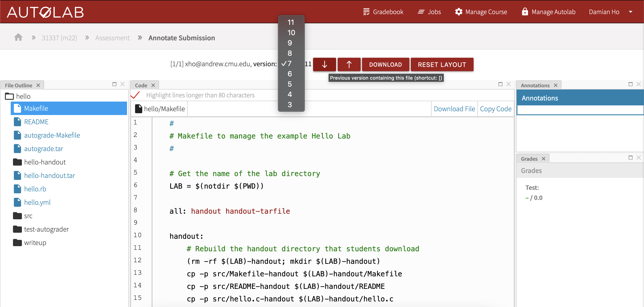Toggle highlight lines longer than 80 characters

click(136, 95)
